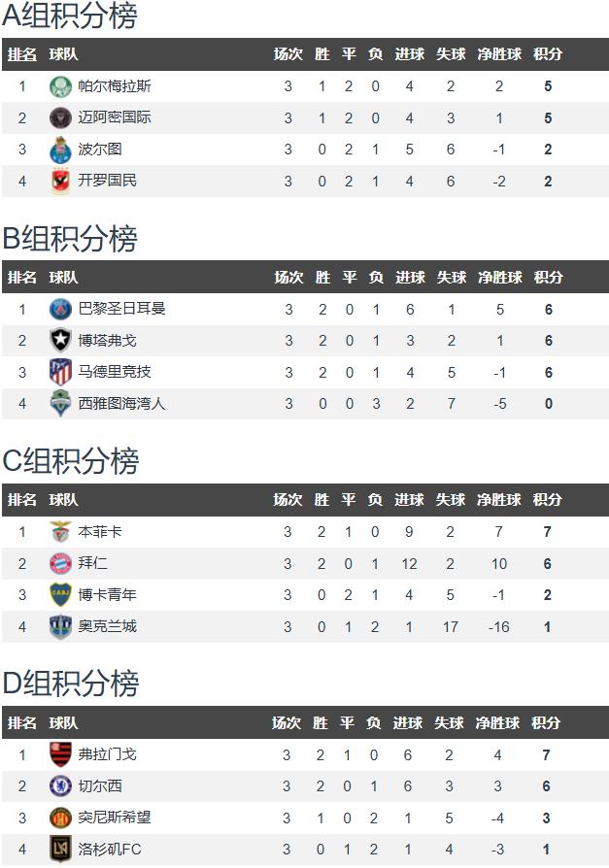Click the LAFC crest icon
Image resolution: width=609 pixels, height=868 pixels.
tap(60, 850)
